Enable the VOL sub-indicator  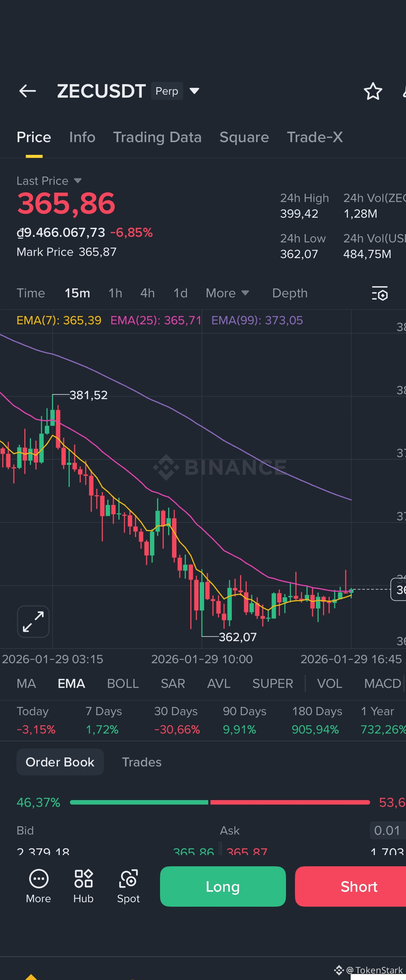329,683
